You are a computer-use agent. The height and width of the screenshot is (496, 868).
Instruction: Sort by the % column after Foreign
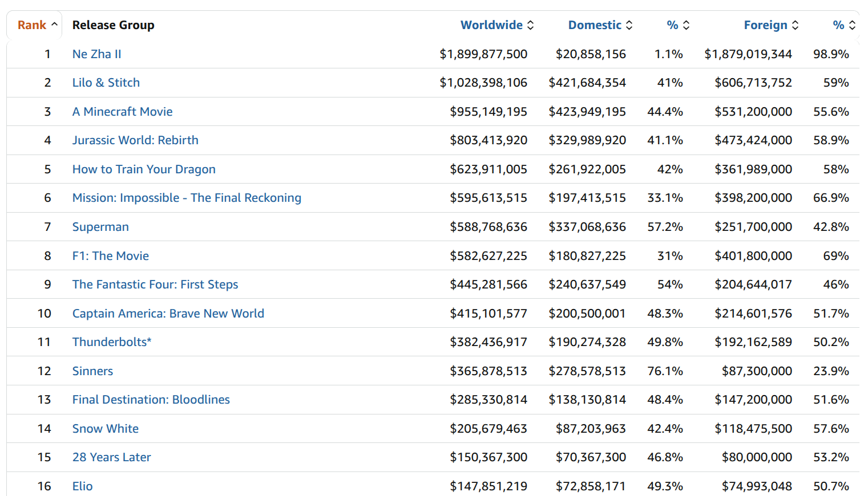pyautogui.click(x=844, y=25)
